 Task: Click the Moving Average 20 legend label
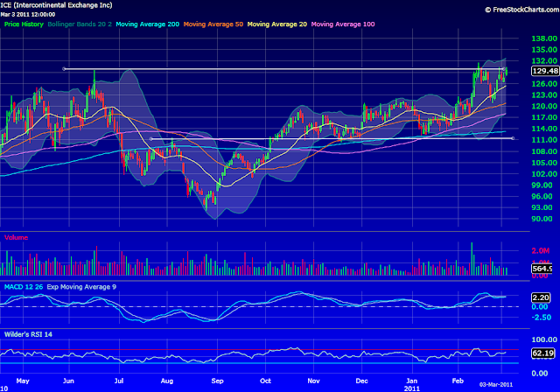click(x=277, y=24)
